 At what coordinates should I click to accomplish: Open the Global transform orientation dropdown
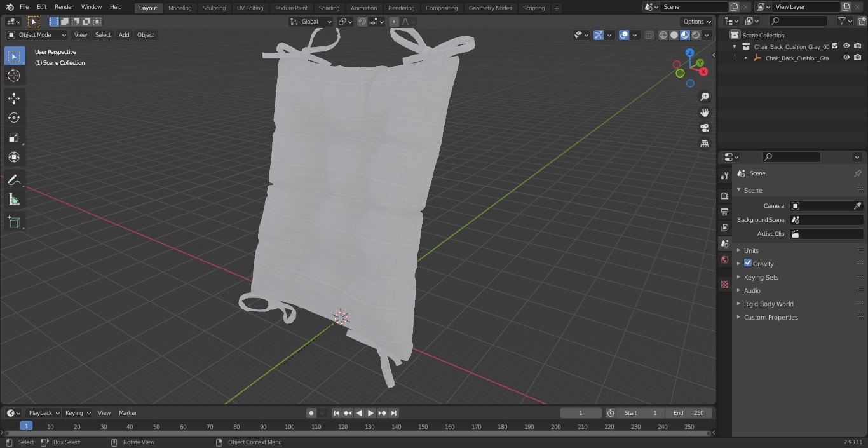click(x=311, y=22)
